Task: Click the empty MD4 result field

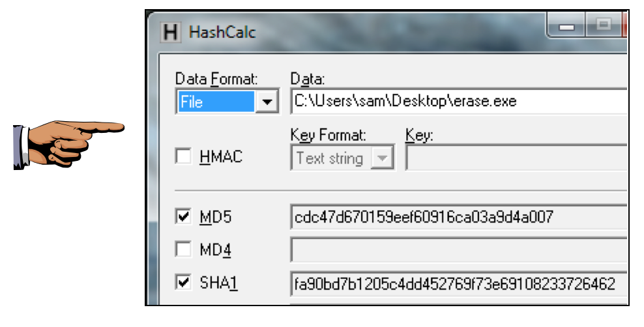Action: [456, 249]
